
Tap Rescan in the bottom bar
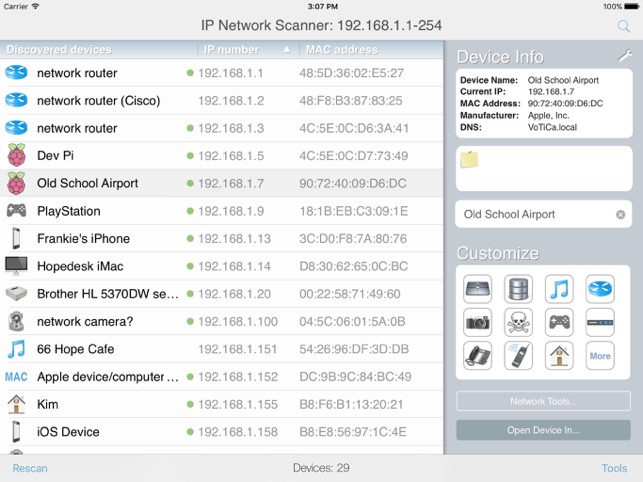click(30, 468)
